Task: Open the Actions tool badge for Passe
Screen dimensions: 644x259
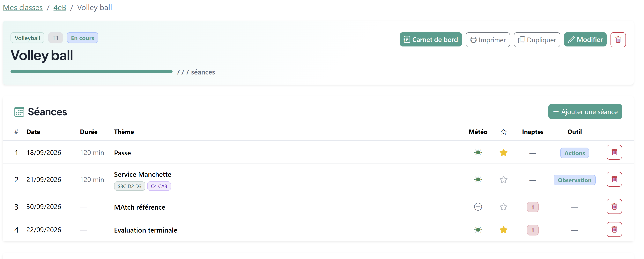Action: point(574,153)
